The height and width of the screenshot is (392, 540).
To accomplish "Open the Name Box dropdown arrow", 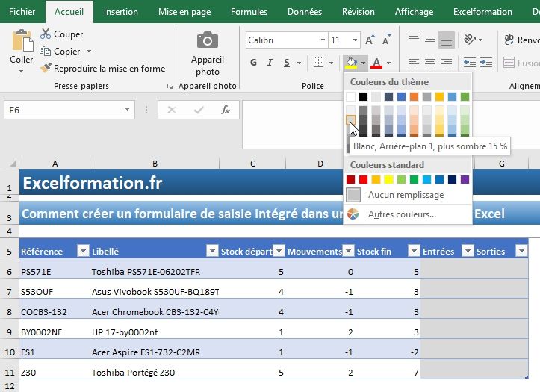I will click(x=127, y=109).
